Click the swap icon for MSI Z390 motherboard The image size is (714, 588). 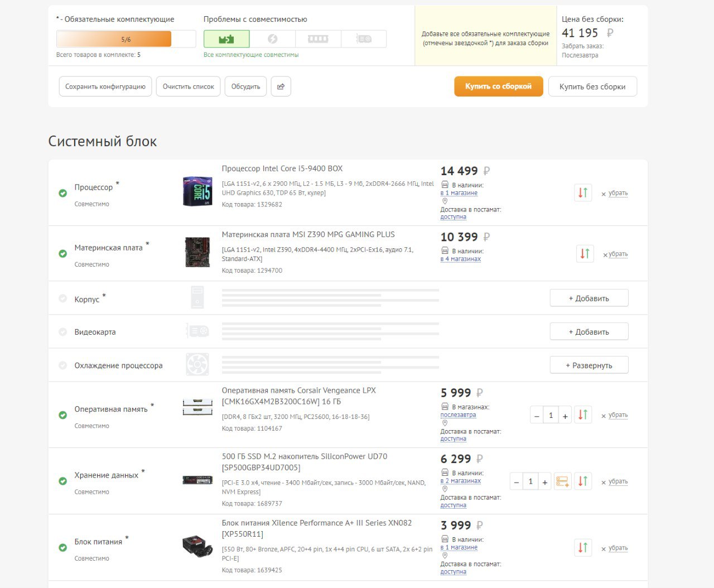pos(585,254)
